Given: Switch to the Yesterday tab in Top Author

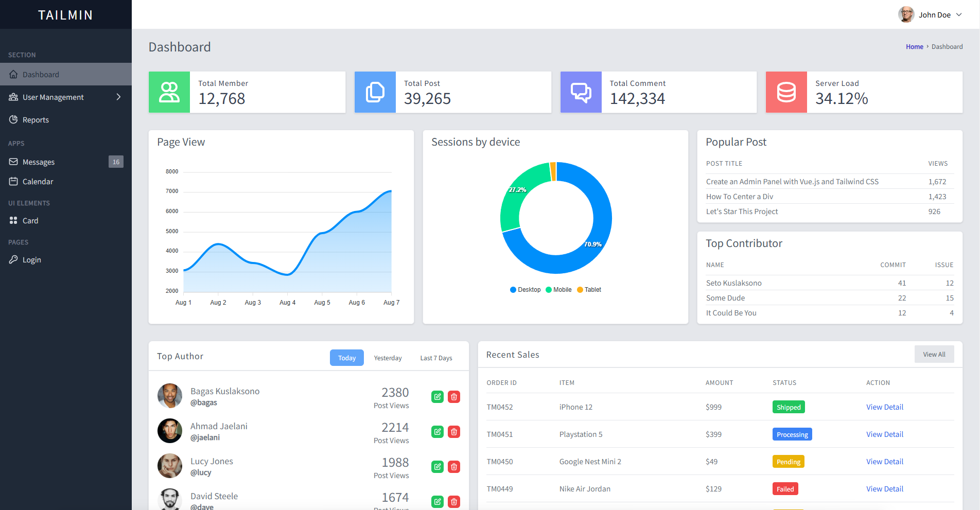Looking at the screenshot, I should (x=388, y=358).
